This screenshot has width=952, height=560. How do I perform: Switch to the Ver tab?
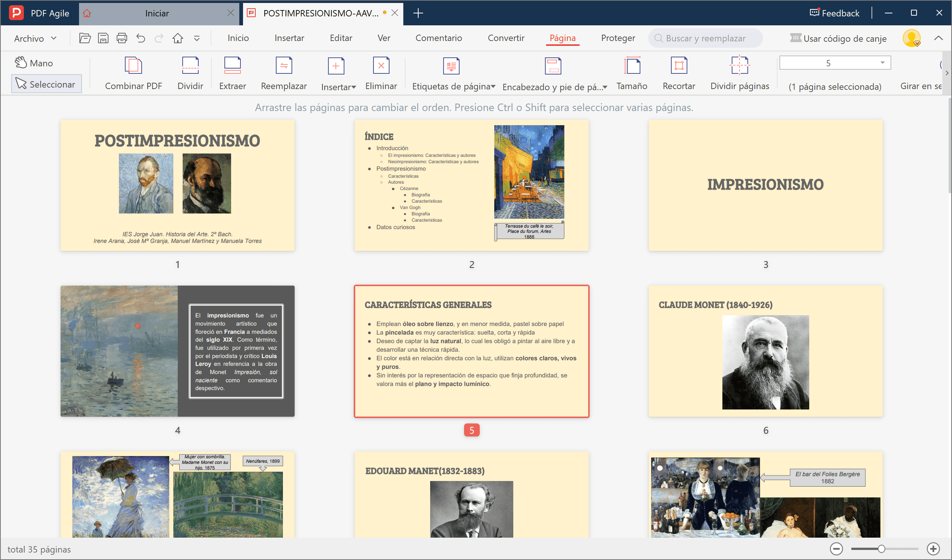(x=384, y=38)
